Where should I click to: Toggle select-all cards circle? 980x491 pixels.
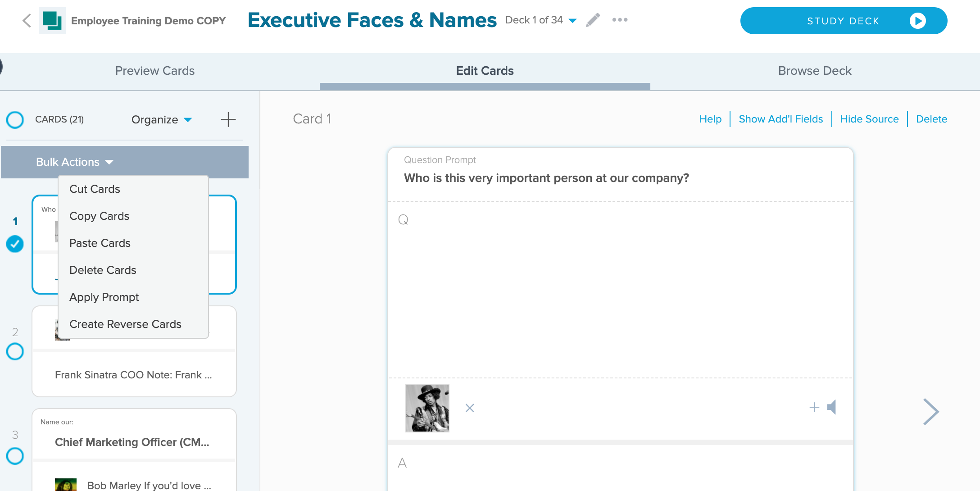[15, 120]
